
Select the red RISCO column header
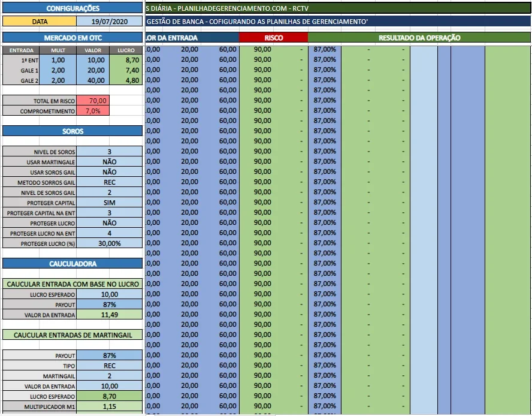point(273,38)
